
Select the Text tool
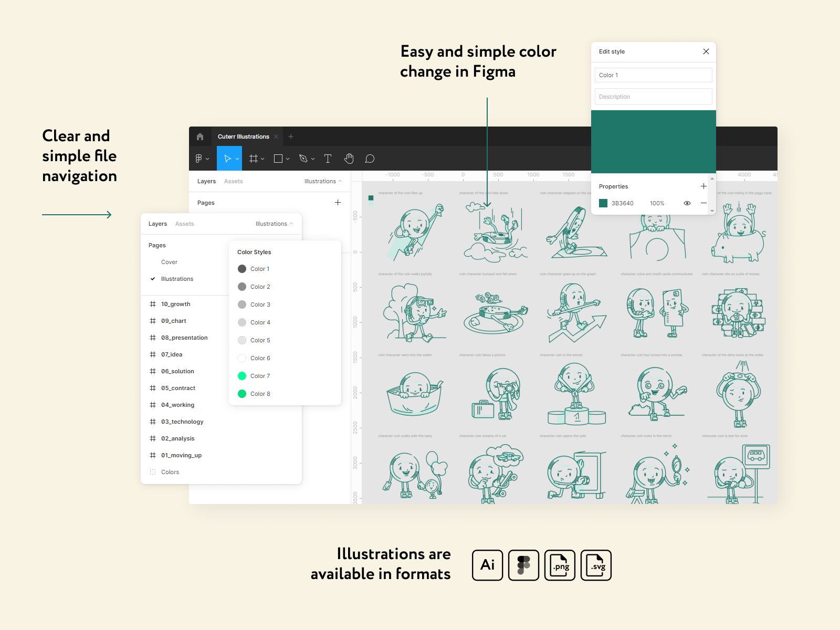328,159
